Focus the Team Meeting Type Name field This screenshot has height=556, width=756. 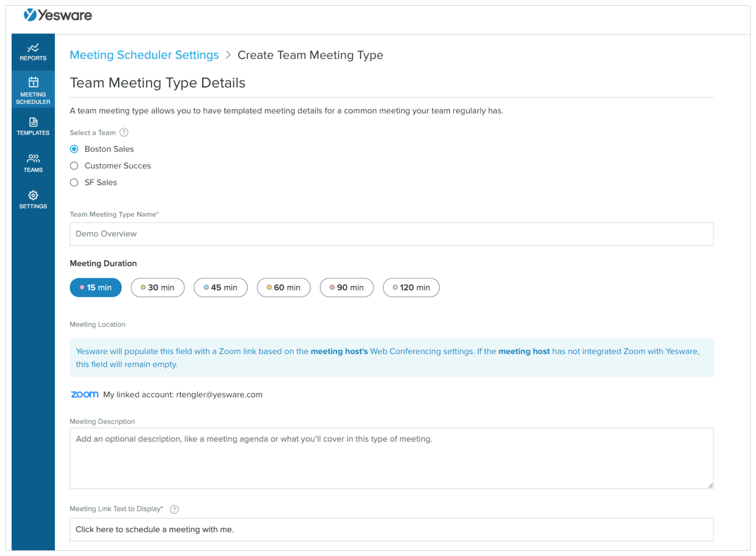(x=391, y=234)
